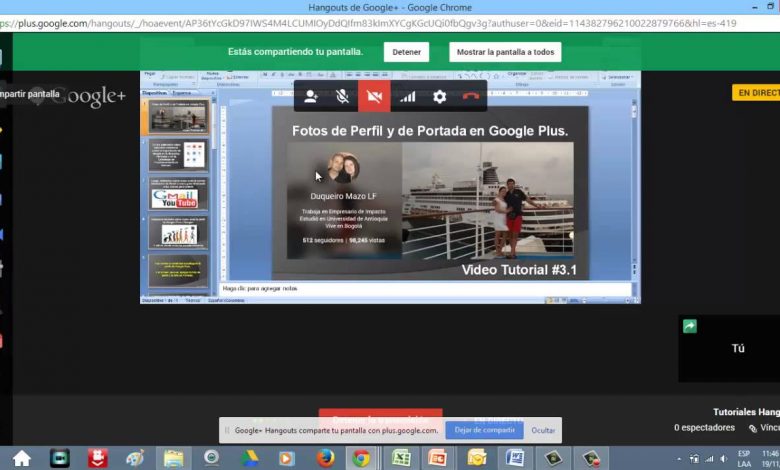Show hidden tray icons arrow
This screenshot has width=780, height=470.
[x=679, y=459]
